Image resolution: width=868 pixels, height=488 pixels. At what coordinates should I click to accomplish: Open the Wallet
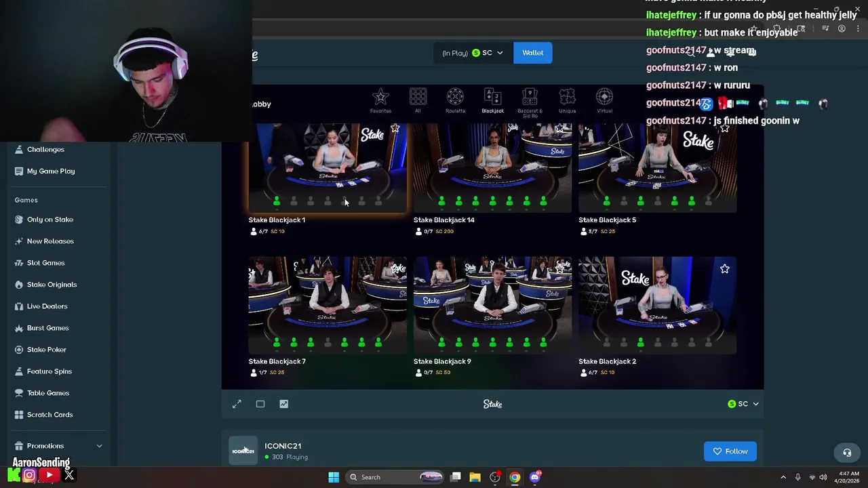coord(532,53)
